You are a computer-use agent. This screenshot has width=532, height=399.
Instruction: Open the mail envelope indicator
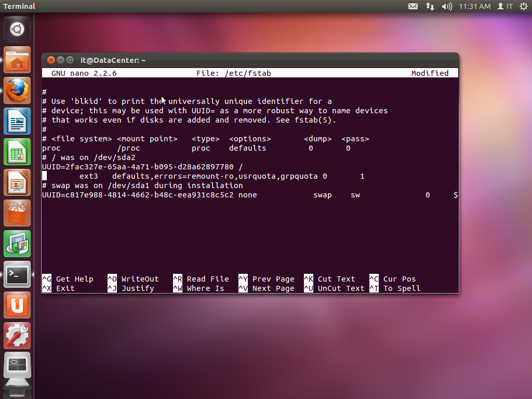point(413,6)
